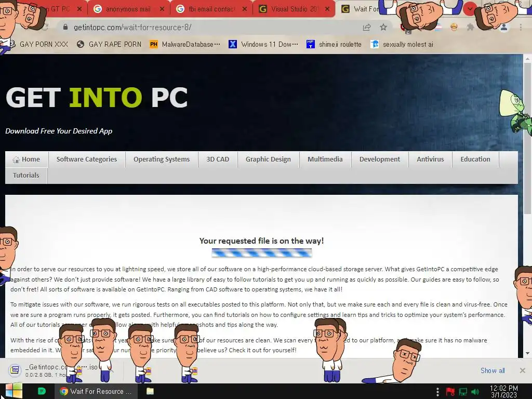
Task: Open Operating Systems nav item
Action: [x=162, y=159]
